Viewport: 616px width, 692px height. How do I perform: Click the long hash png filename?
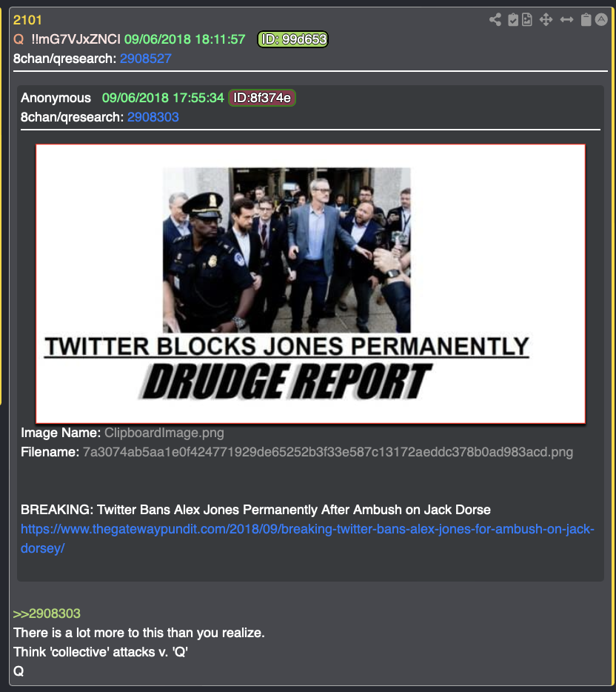[x=328, y=452]
